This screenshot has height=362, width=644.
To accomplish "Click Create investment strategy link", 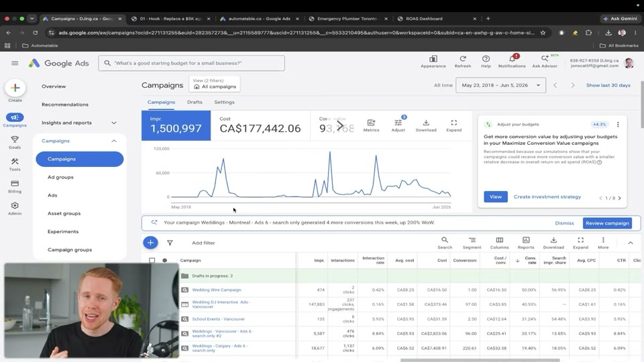I will [547, 196].
